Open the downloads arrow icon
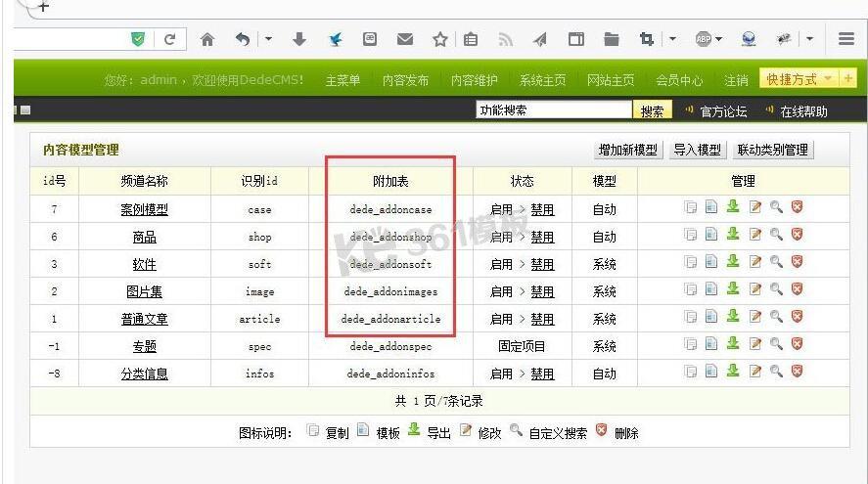This screenshot has height=484, width=868. click(x=299, y=39)
